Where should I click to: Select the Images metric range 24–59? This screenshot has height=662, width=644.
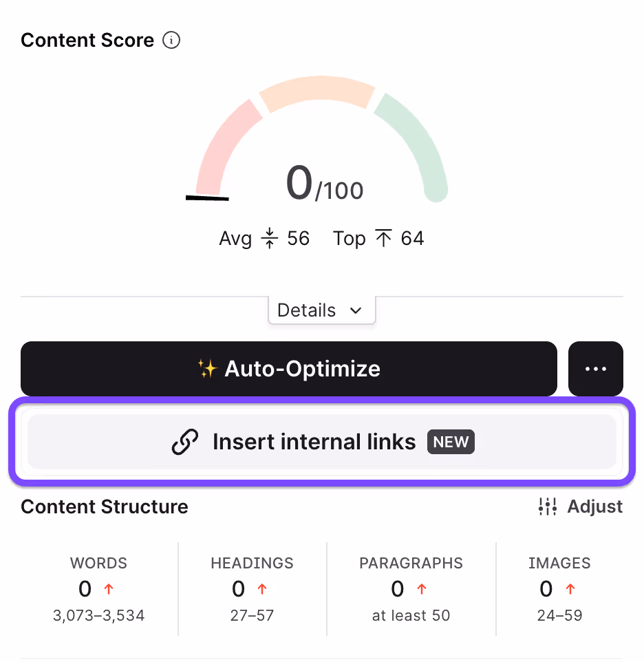559,615
